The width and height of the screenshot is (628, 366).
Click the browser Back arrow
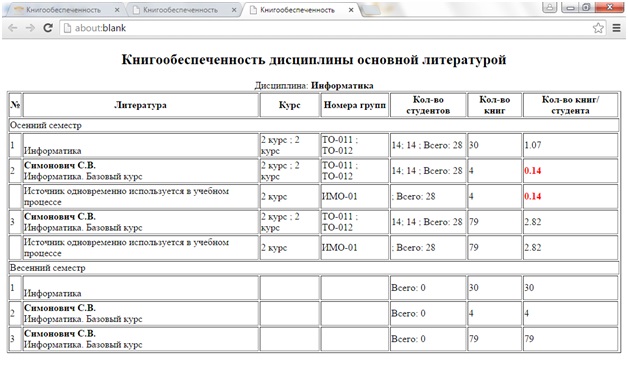(13, 28)
